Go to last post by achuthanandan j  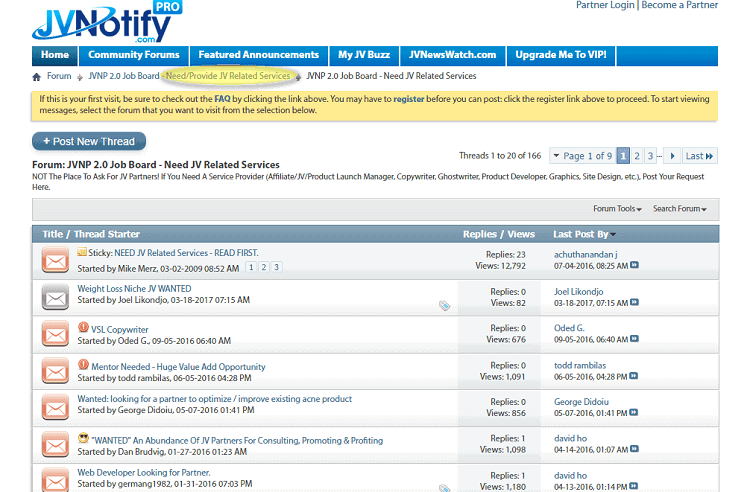pyautogui.click(x=634, y=265)
